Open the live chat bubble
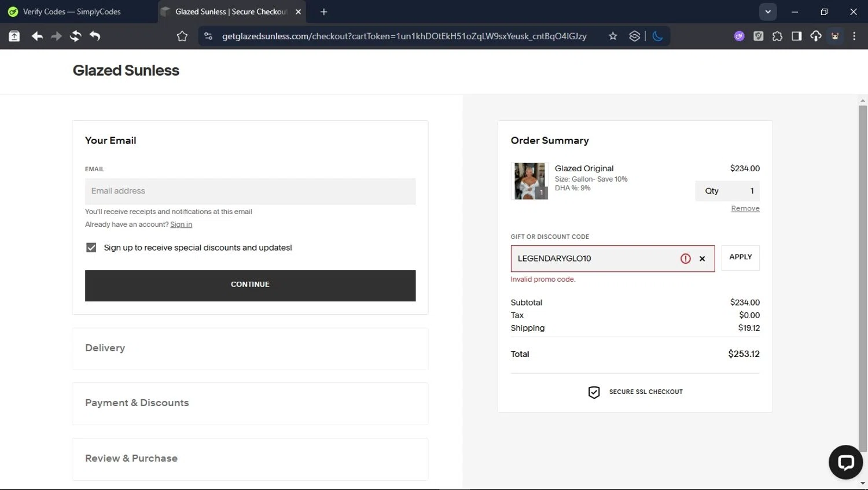 (845, 462)
